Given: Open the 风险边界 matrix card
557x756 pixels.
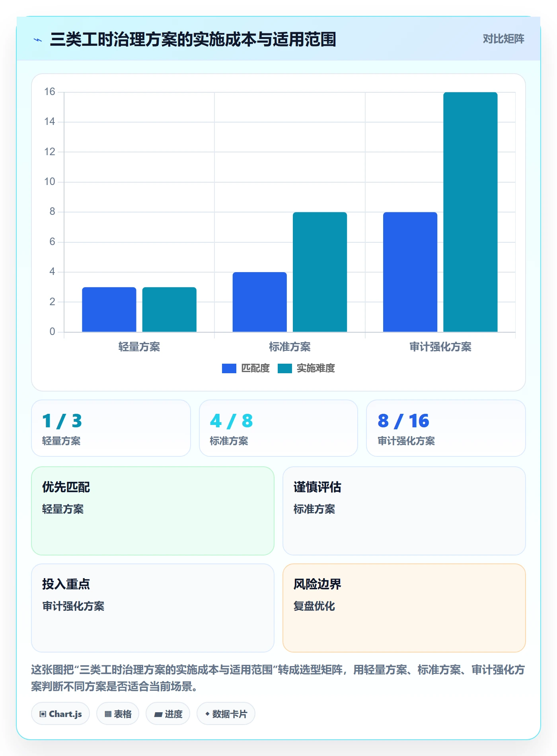Looking at the screenshot, I should click(x=404, y=608).
